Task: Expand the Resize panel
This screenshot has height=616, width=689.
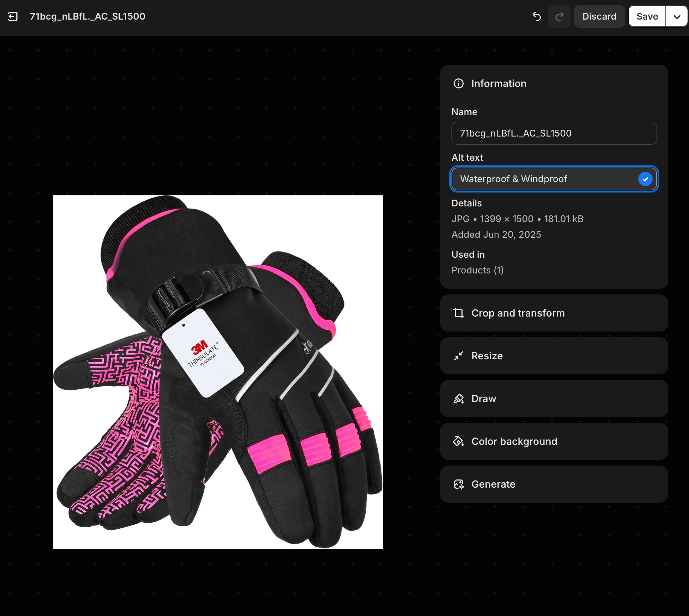Action: (553, 356)
